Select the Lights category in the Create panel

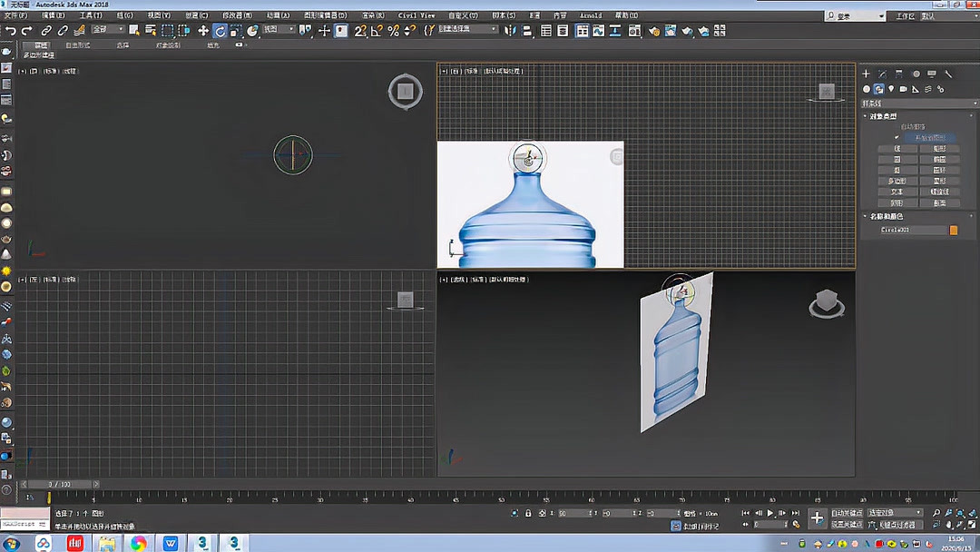tap(891, 88)
